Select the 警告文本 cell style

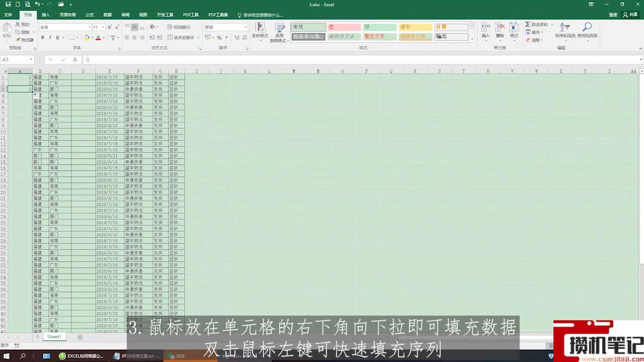coord(380,37)
